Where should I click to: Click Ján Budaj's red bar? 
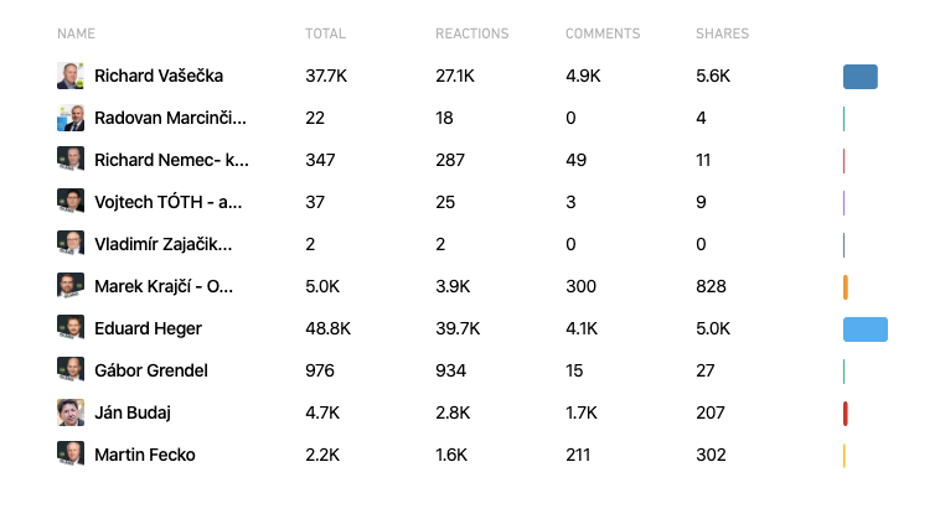[x=846, y=413]
